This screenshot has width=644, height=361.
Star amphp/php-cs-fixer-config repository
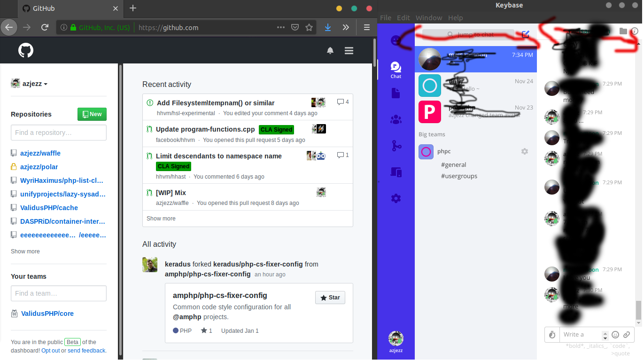click(x=330, y=298)
